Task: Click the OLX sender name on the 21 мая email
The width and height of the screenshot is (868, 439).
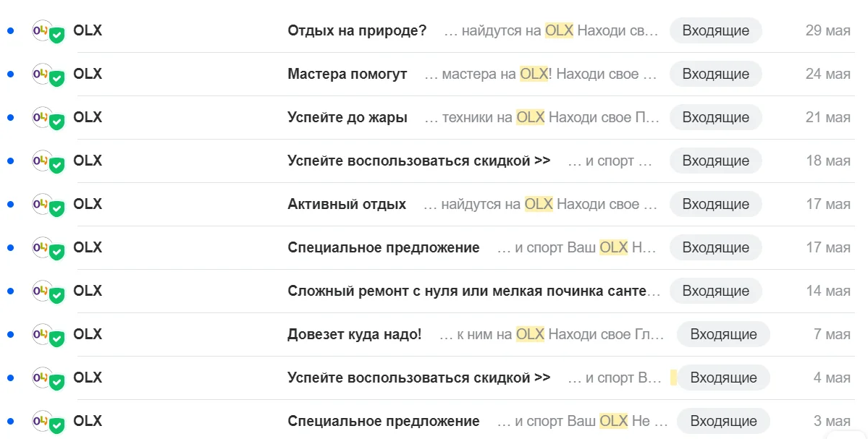Action: pos(88,118)
